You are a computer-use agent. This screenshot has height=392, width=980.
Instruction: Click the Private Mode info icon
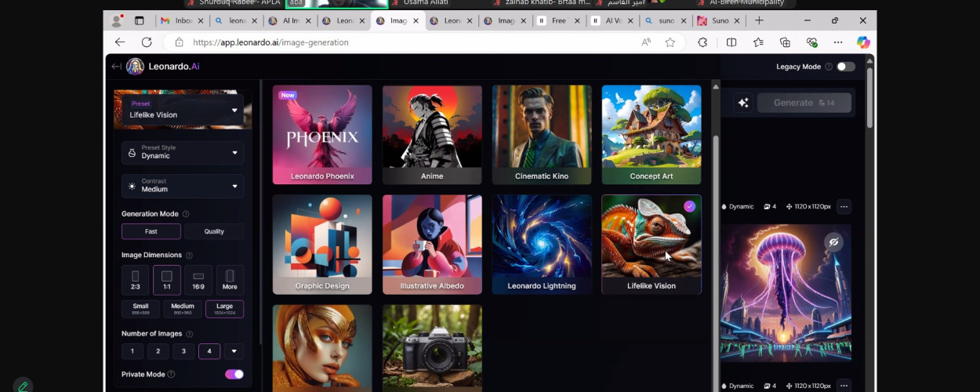[171, 375]
